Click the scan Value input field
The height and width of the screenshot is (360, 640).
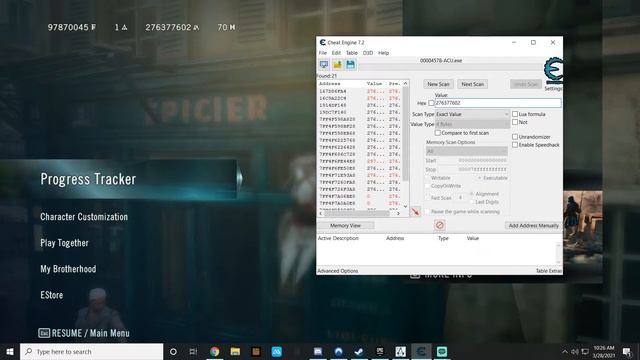tap(498, 103)
